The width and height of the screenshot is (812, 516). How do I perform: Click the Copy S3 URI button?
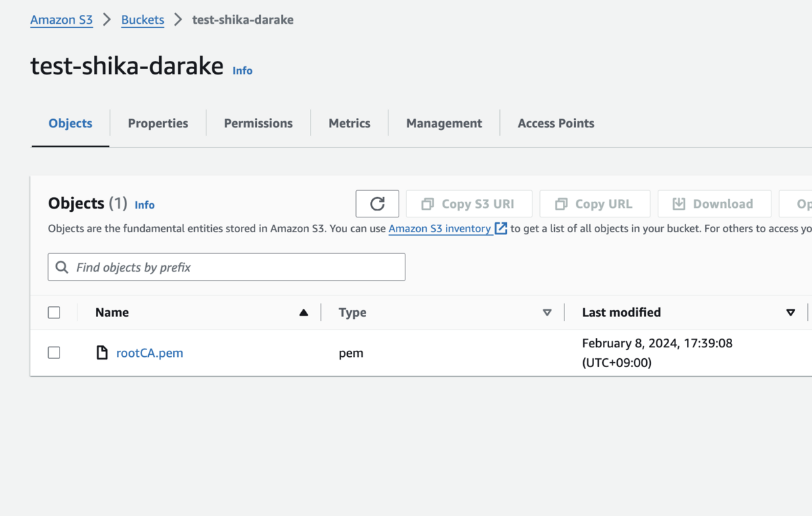(x=469, y=204)
